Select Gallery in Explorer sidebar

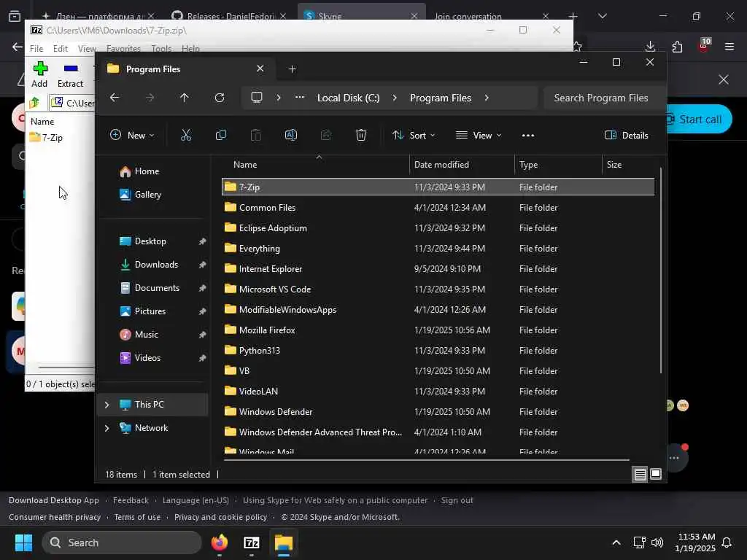click(x=147, y=194)
